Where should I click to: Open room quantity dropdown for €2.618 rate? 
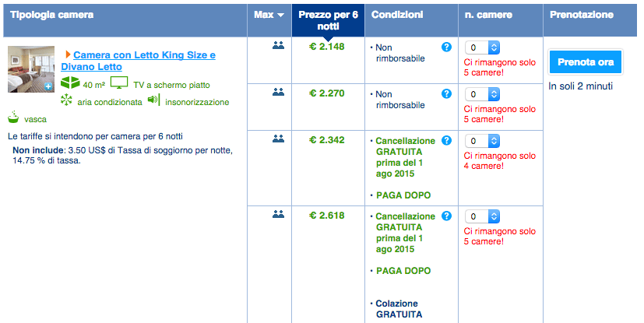482,216
